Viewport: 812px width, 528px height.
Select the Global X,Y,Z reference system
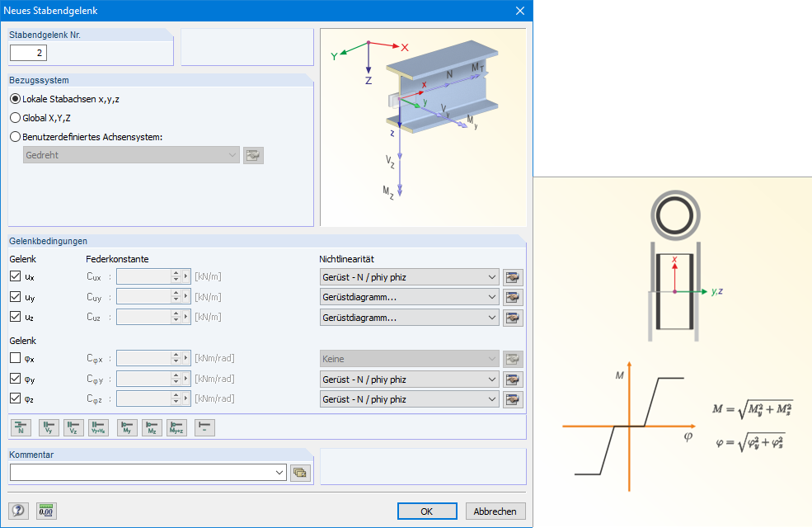click(40, 118)
